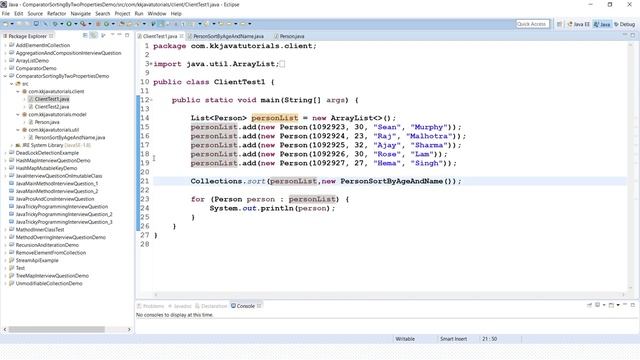Open the Source menu

pos(35,13)
